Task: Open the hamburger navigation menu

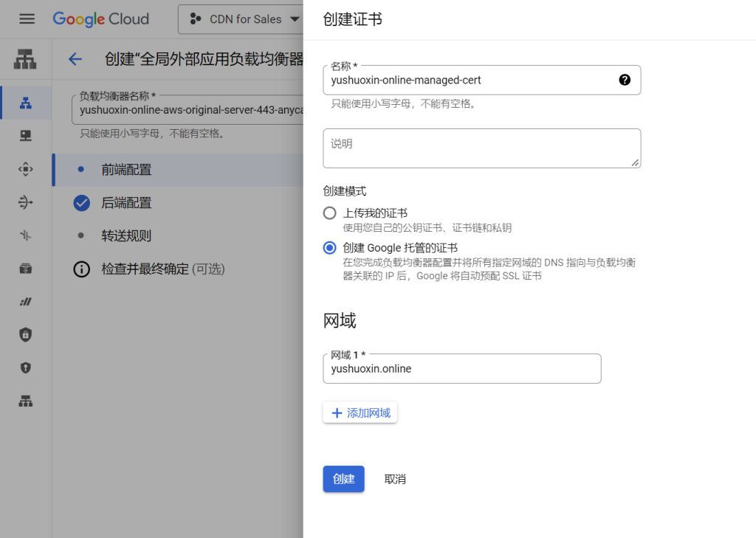Action: pos(27,19)
